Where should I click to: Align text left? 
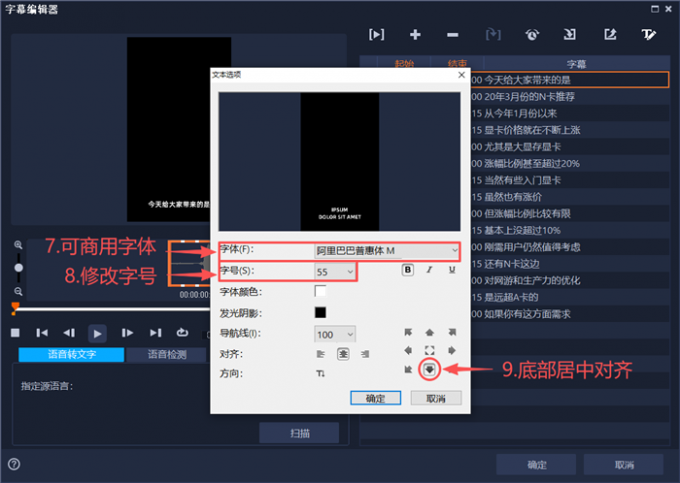click(320, 354)
